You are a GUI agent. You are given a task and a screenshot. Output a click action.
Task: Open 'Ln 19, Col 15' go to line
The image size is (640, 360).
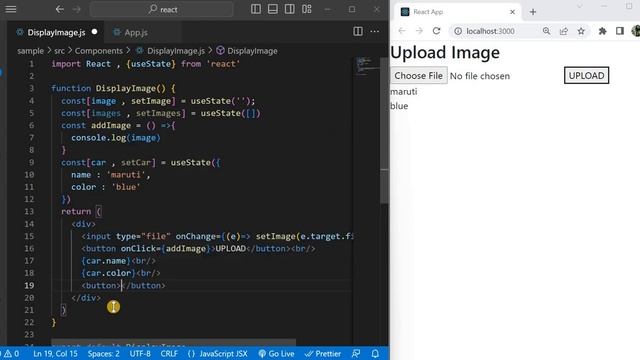click(x=55, y=353)
